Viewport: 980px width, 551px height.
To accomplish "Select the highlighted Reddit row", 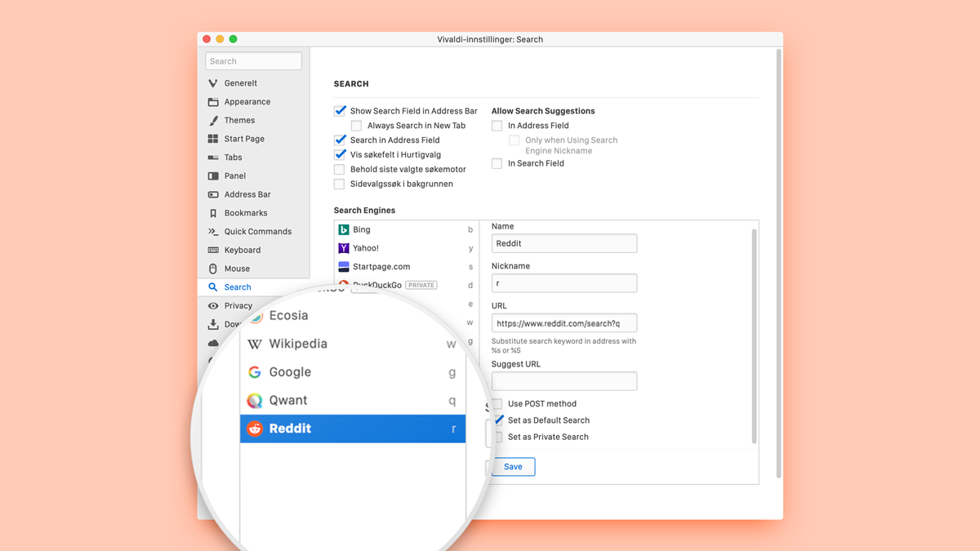I will (x=353, y=429).
